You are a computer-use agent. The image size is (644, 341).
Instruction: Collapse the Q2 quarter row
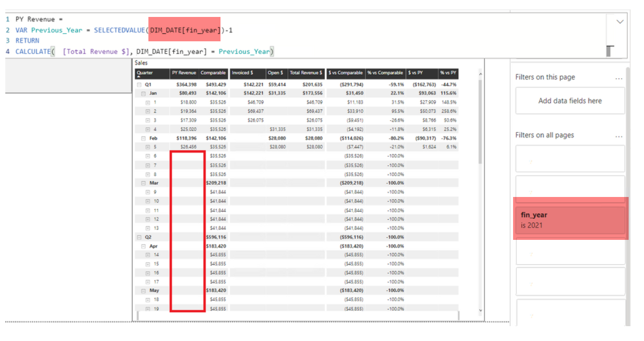click(139, 237)
